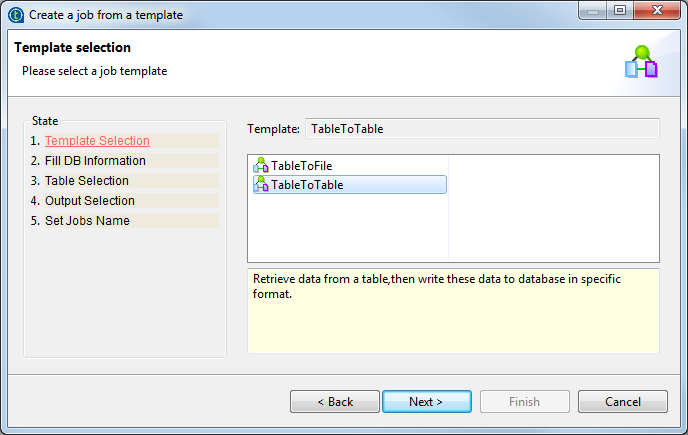Select the TableToFile template entry
Screen dimensions: 688x435
(x=301, y=165)
